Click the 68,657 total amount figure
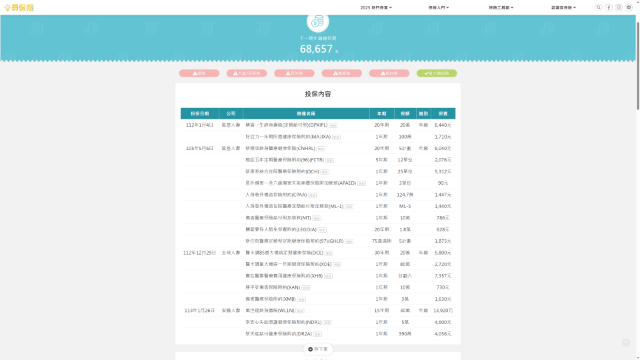Screen dimensions: 640x360 [316, 49]
